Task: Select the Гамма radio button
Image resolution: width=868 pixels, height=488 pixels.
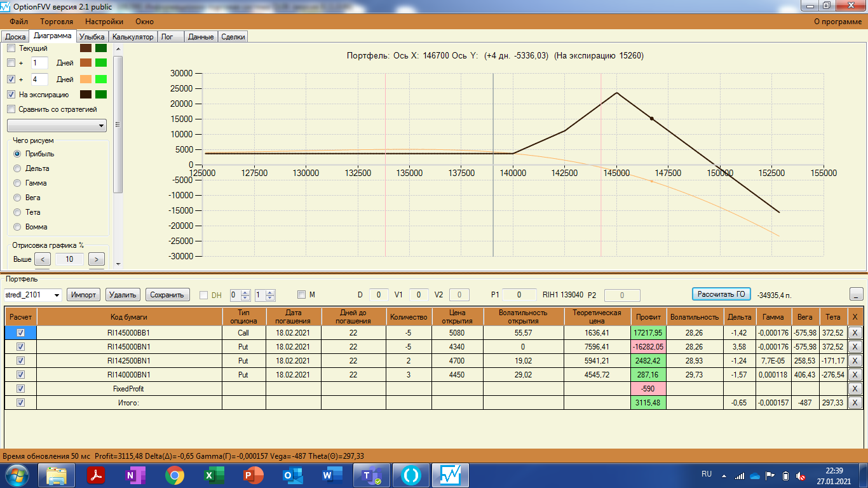Action: click(x=17, y=183)
